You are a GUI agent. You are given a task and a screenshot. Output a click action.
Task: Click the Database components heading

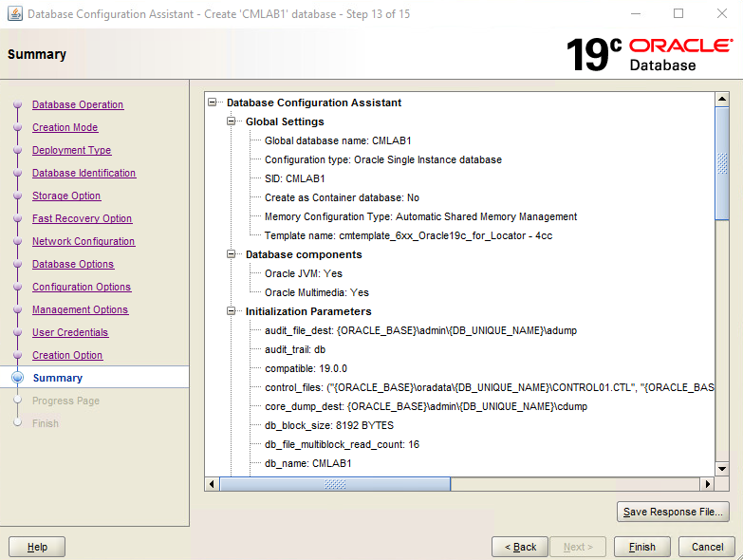(304, 254)
